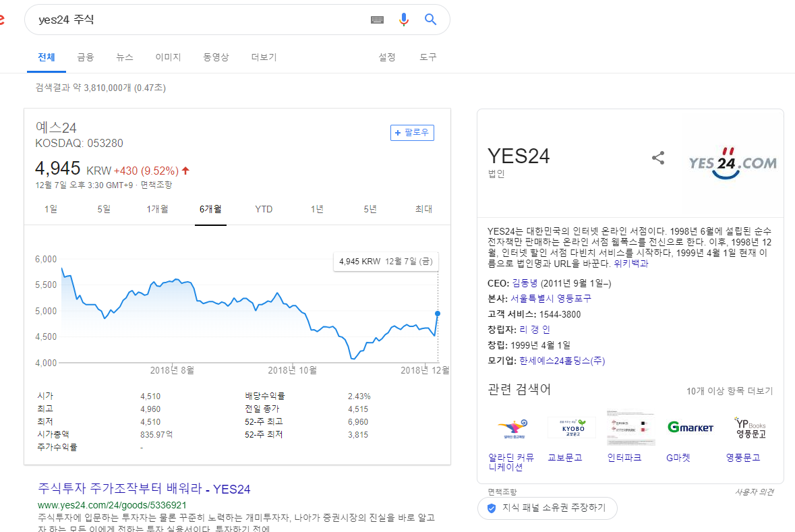Share the YES24 knowledge panel
Screen dimensions: 795x532
tap(658, 158)
